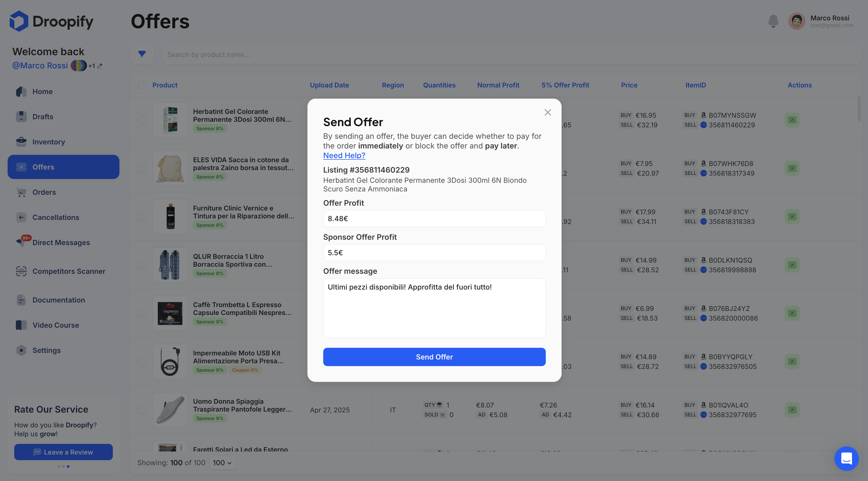Tick checkbox for ELES VIDA Sacca row
This screenshot has height=481, width=868.
click(x=142, y=168)
